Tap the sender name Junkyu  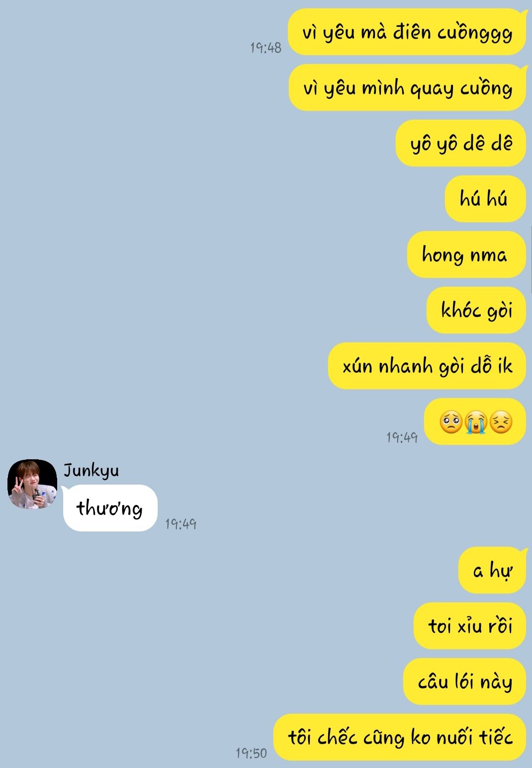(x=91, y=470)
